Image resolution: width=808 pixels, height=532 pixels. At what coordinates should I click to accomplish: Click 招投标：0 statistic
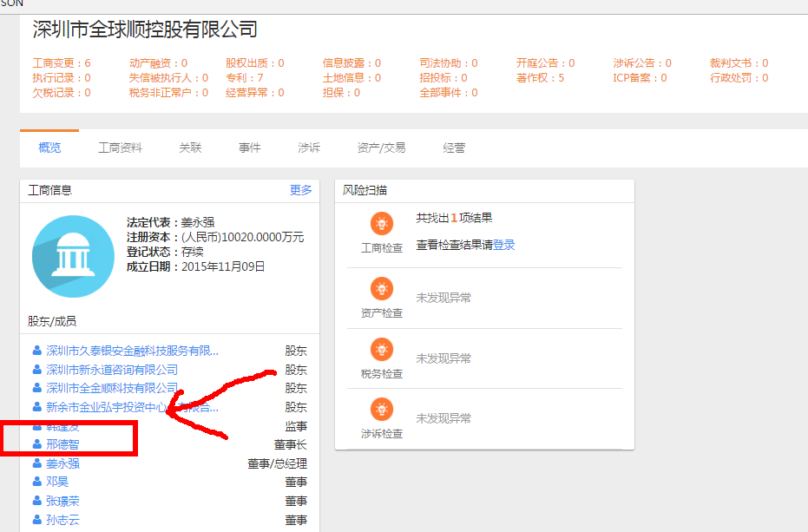tap(443, 78)
